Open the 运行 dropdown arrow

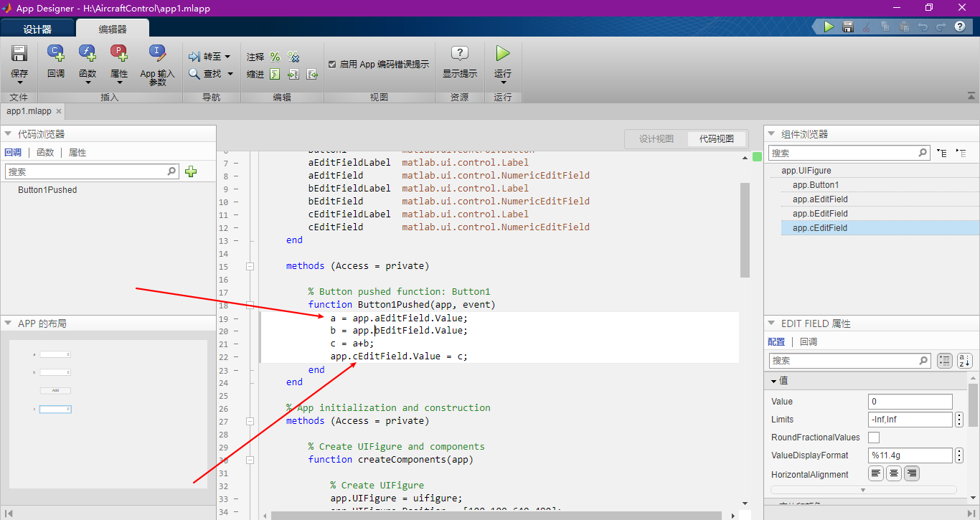503,83
